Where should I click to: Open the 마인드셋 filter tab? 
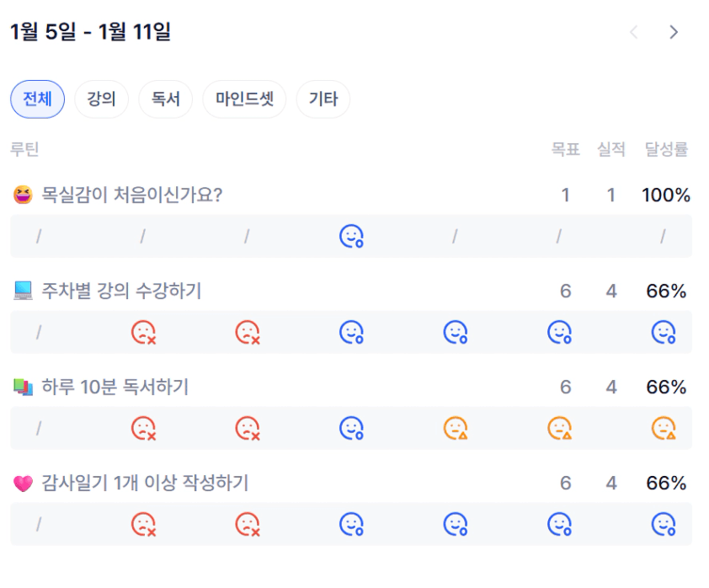(244, 99)
